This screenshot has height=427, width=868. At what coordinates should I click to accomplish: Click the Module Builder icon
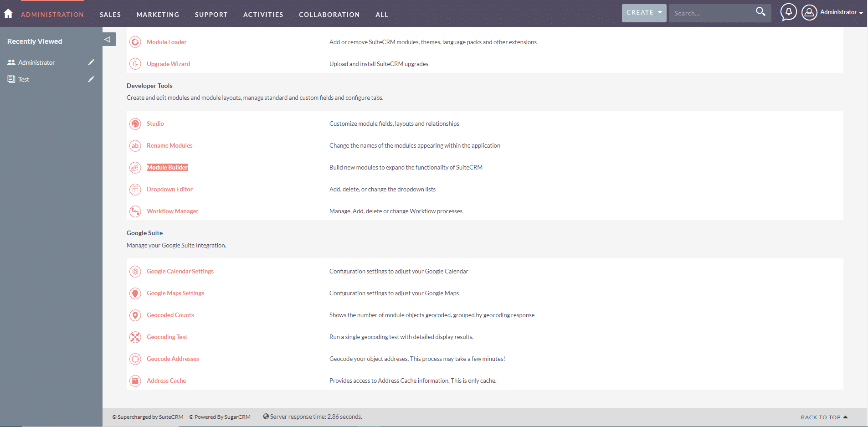point(135,167)
